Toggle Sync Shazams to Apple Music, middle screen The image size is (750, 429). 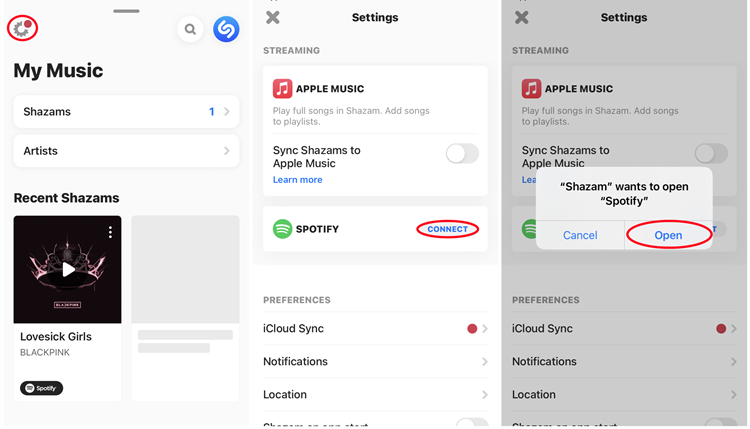tap(462, 154)
